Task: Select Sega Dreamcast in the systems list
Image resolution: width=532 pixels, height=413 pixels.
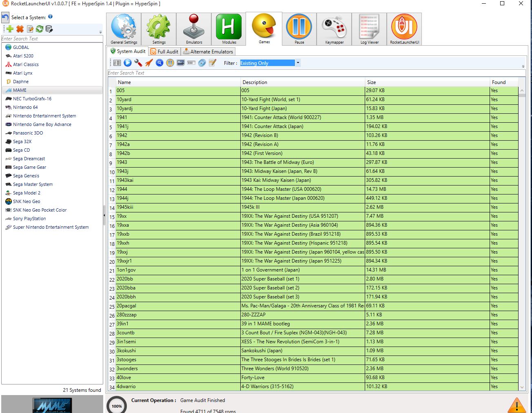Action: 29,159
